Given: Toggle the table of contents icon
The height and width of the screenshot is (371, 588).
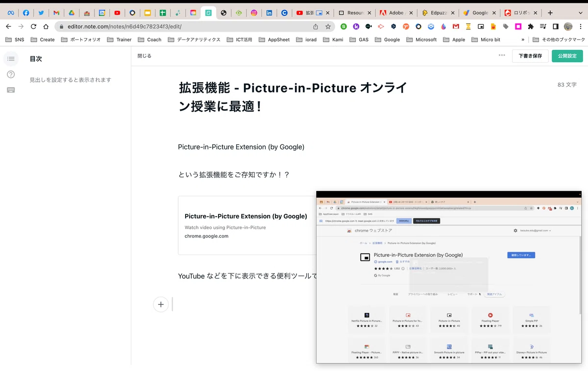Looking at the screenshot, I should [x=11, y=59].
